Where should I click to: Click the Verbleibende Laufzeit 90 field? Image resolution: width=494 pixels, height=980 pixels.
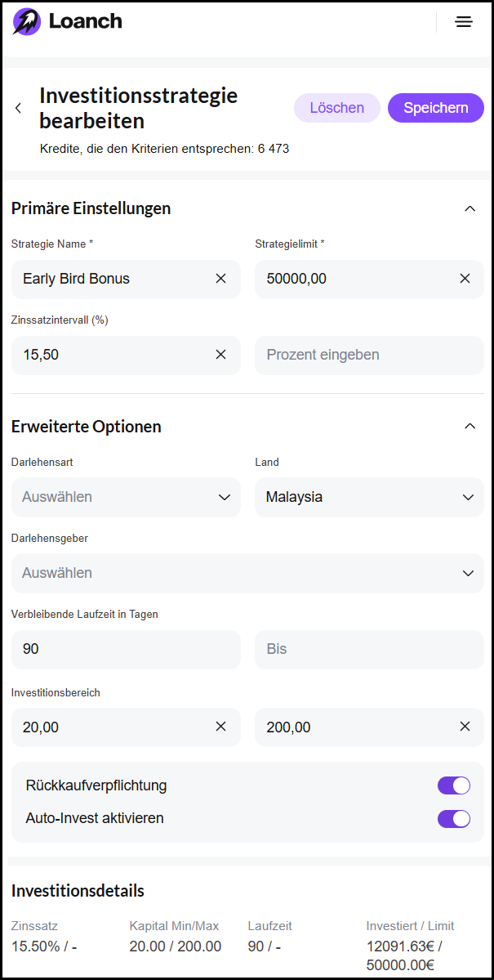[126, 649]
